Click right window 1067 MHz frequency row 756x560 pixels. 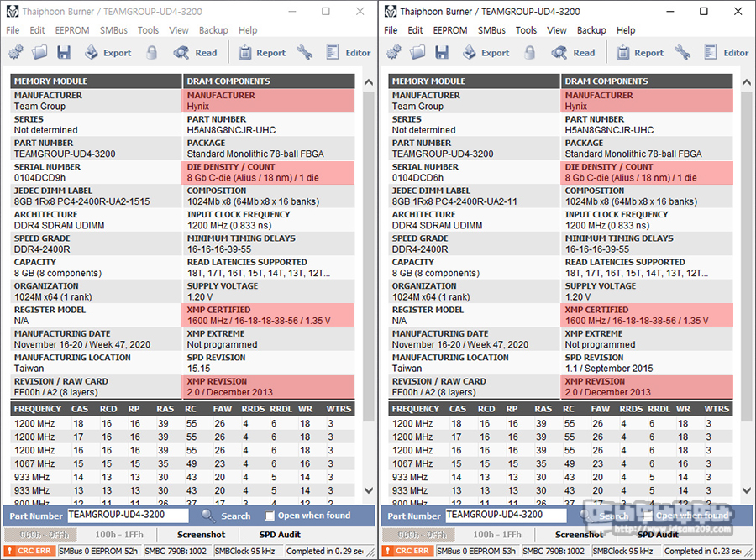pyautogui.click(x=560, y=463)
